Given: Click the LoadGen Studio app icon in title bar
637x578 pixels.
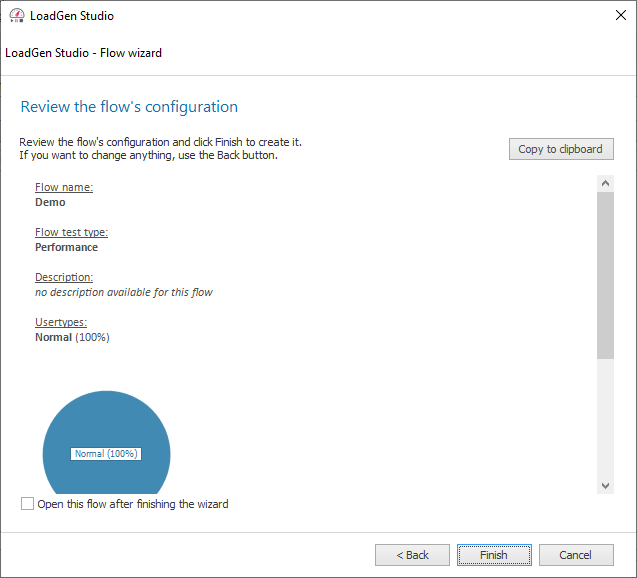Looking at the screenshot, I should point(17,16).
